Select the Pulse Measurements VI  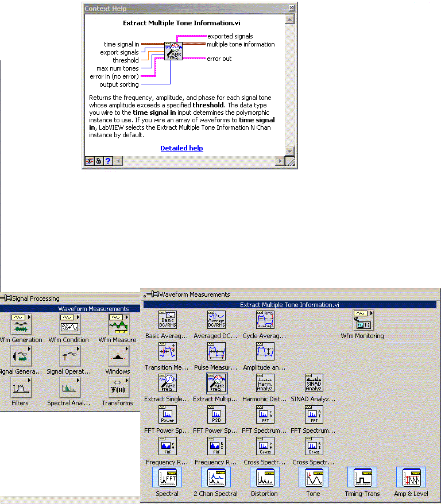(216, 351)
